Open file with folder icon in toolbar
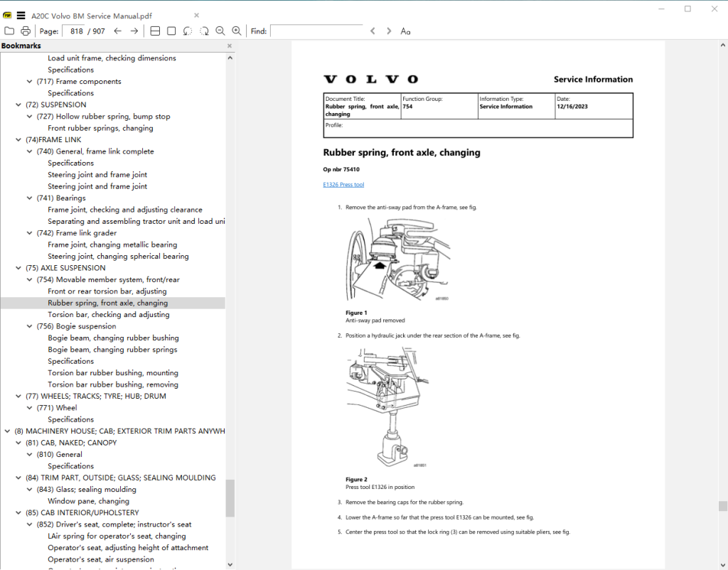Image resolution: width=728 pixels, height=570 pixels. pyautogui.click(x=9, y=31)
